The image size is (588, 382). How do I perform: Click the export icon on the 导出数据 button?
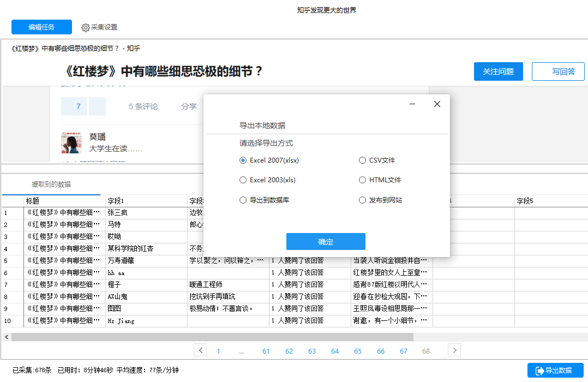tap(539, 371)
